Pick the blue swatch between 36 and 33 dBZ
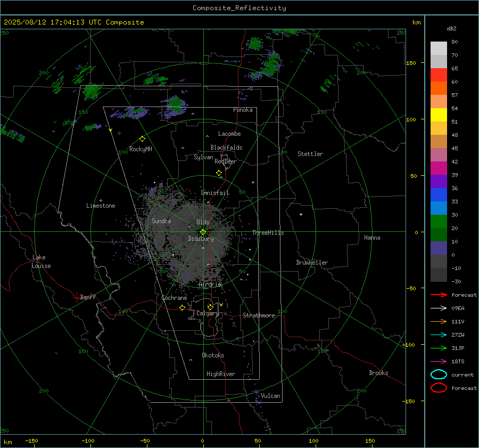This screenshot has width=479, height=448. click(439, 194)
